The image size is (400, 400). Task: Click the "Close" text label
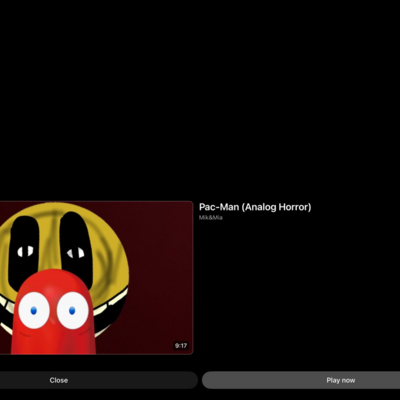pos(59,380)
